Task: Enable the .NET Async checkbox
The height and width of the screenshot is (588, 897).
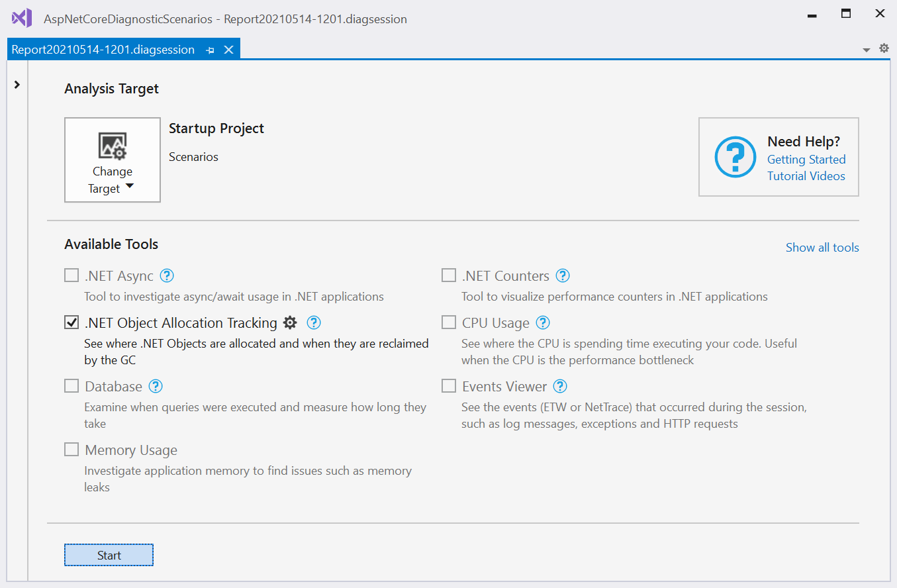Action: tap(71, 275)
